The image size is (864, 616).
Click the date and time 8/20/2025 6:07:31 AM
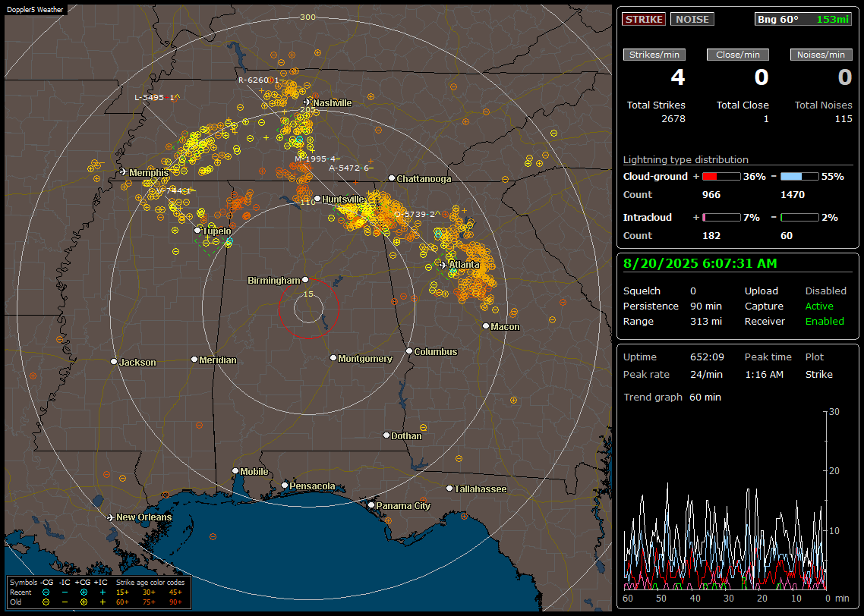click(x=700, y=264)
